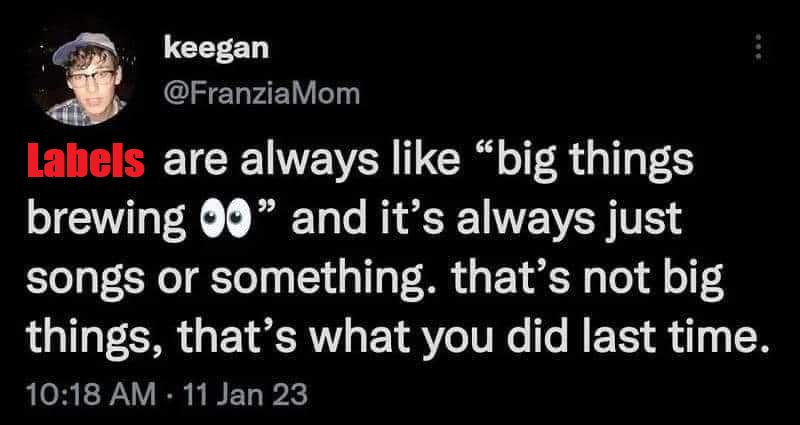Click the red Labels word
The image size is (800, 425).
coord(86,161)
